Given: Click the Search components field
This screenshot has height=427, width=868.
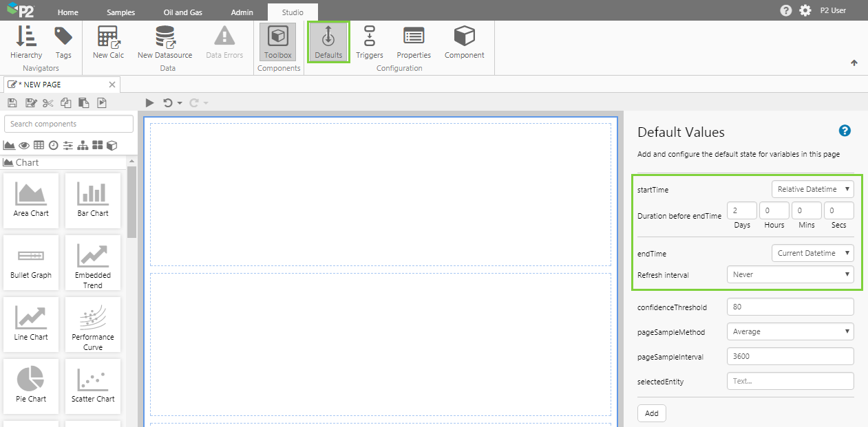Looking at the screenshot, I should (69, 124).
